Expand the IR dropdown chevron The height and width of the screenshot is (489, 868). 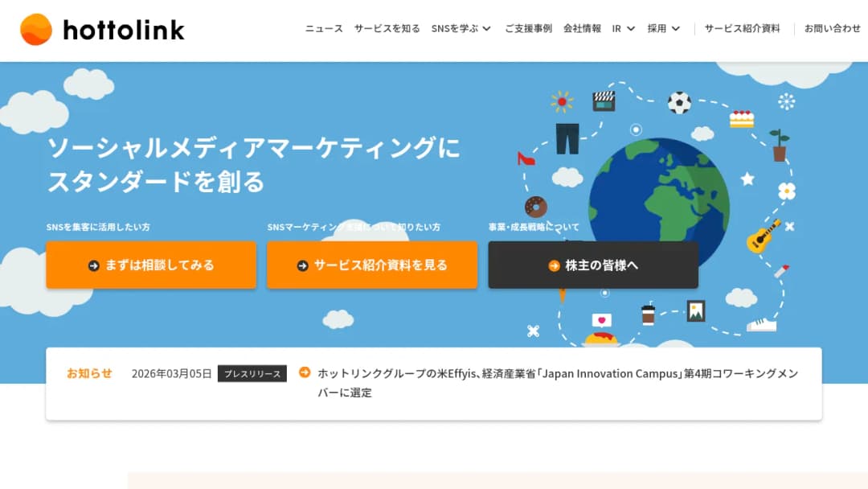click(631, 29)
